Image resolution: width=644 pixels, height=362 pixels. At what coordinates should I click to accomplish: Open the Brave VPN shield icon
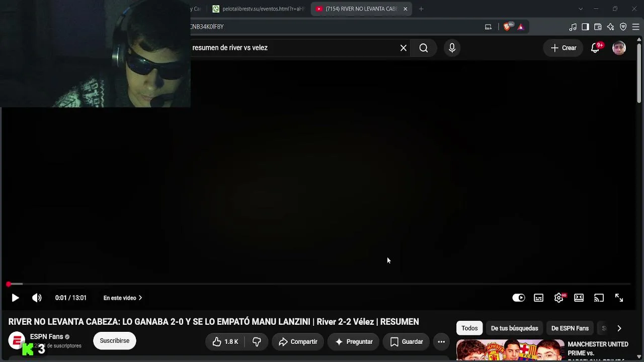[x=623, y=27]
